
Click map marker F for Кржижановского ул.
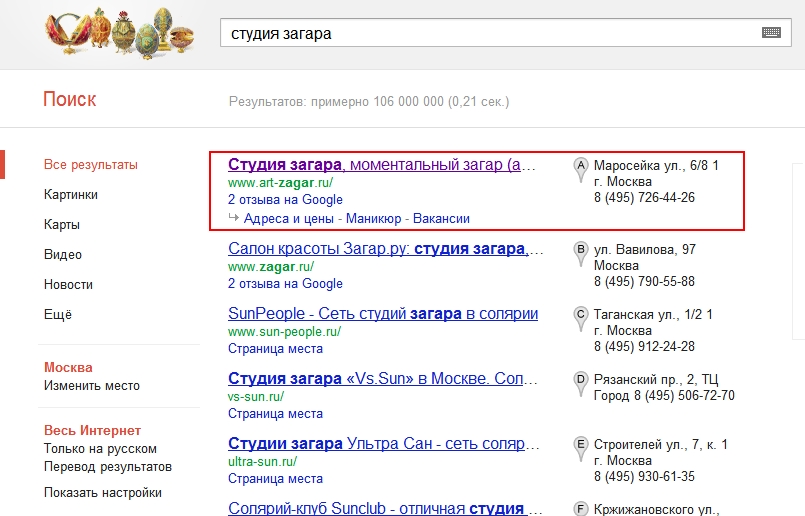pos(581,509)
